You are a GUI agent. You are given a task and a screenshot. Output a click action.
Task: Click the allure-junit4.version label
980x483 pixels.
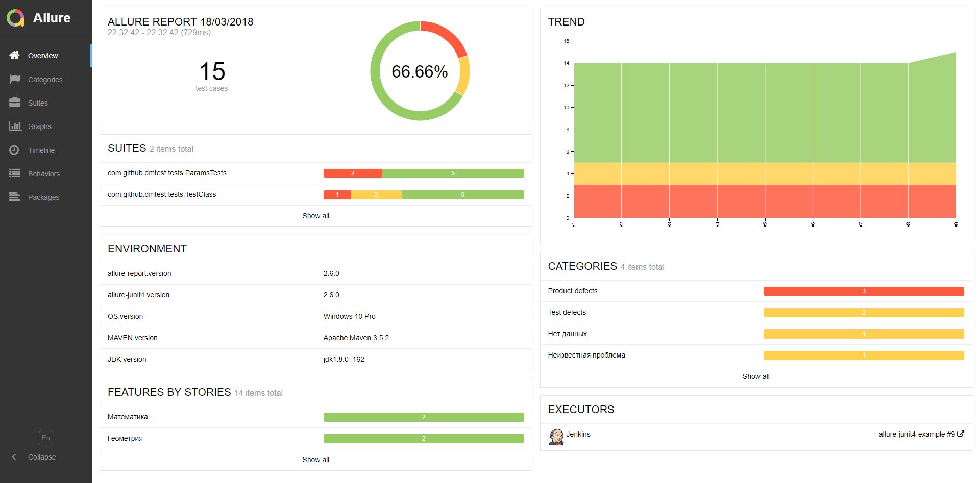[138, 295]
